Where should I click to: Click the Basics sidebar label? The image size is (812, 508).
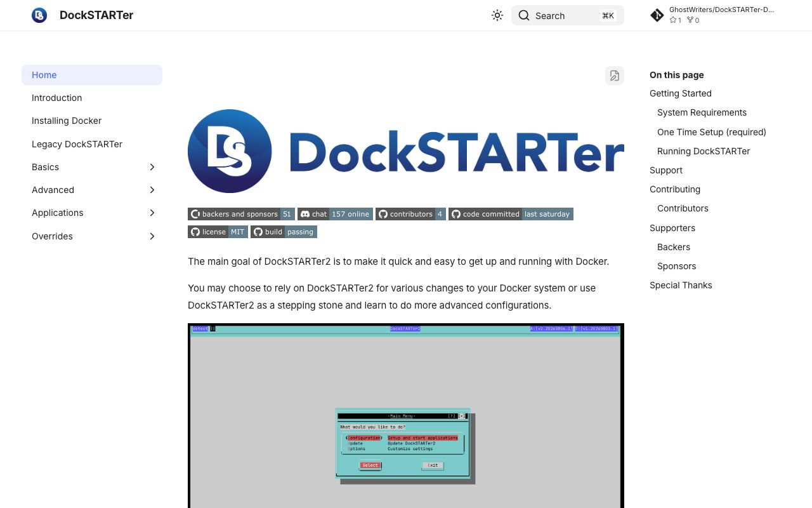point(45,167)
